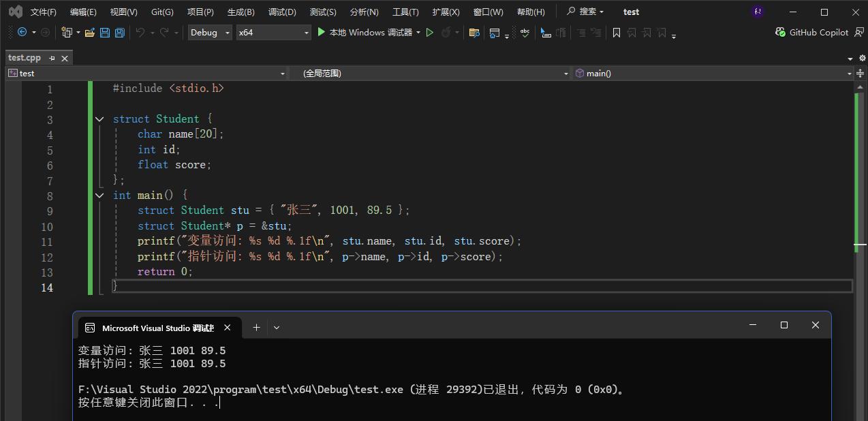This screenshot has width=868, height=421.
Task: Open the 全局范围 scope dropdown
Action: click(431, 73)
